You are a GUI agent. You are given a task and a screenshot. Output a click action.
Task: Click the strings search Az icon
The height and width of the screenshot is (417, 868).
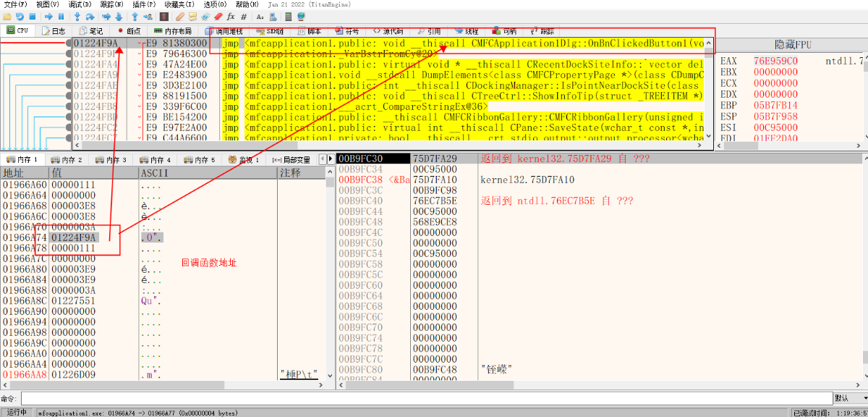(260, 17)
